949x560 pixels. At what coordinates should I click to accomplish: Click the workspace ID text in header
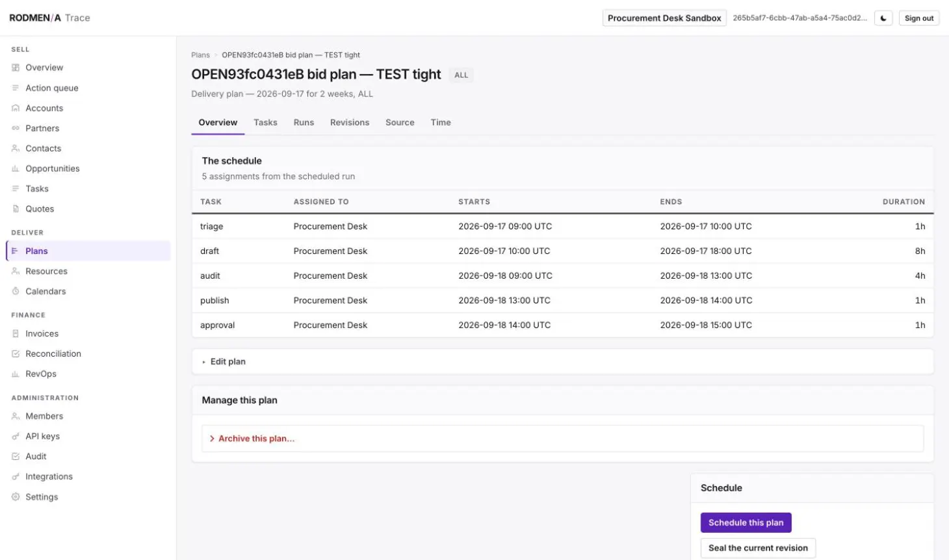tap(799, 18)
